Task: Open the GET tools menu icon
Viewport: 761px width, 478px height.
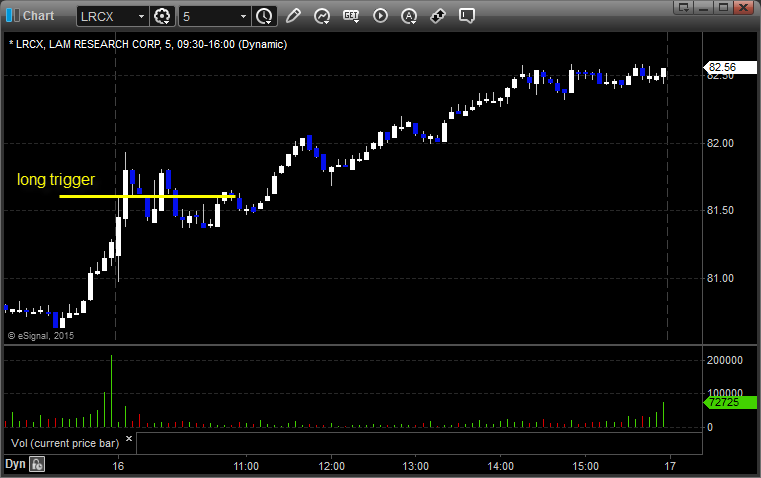Action: tap(351, 16)
